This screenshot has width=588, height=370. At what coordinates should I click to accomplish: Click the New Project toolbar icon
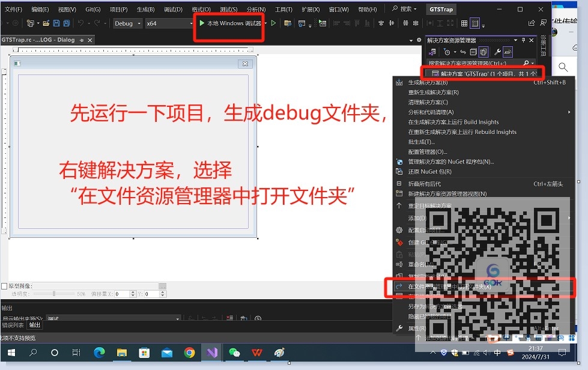[x=31, y=23]
